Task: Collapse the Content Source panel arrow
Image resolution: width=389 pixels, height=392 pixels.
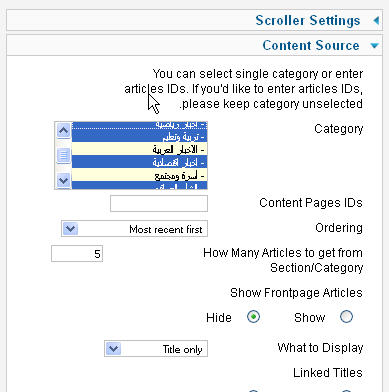Action: [x=375, y=46]
